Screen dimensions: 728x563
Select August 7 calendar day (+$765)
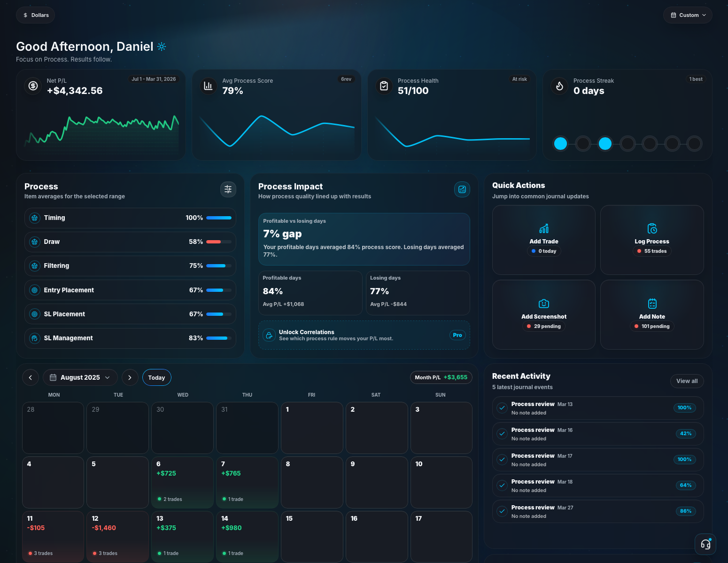pyautogui.click(x=247, y=483)
